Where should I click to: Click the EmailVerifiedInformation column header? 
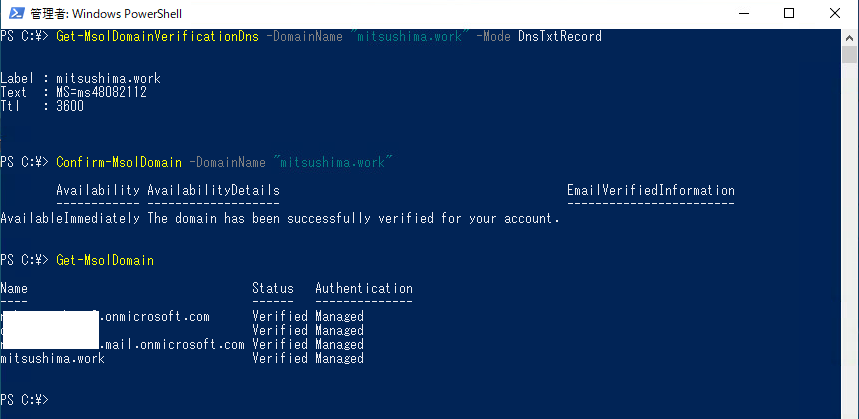coord(650,190)
